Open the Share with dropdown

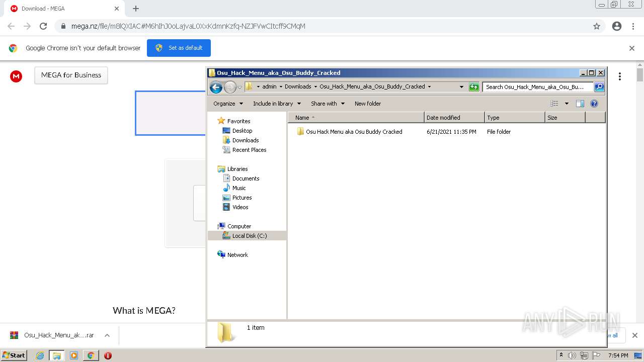(x=328, y=104)
